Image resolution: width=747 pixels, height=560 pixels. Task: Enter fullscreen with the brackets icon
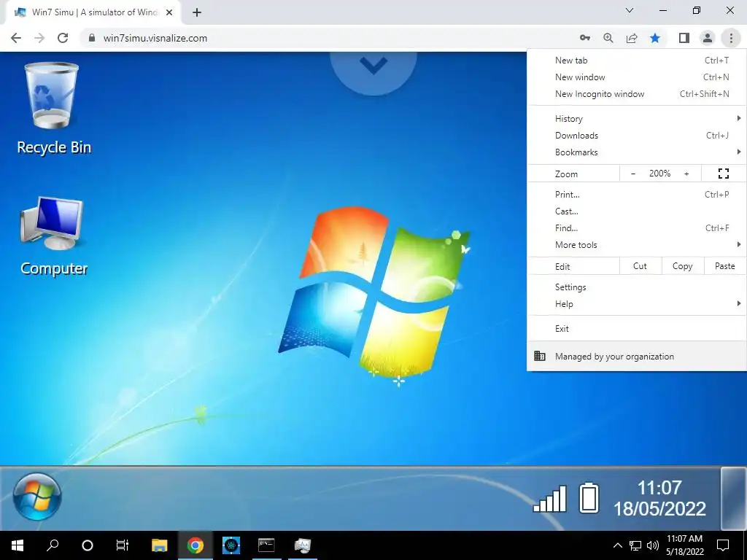tap(724, 174)
